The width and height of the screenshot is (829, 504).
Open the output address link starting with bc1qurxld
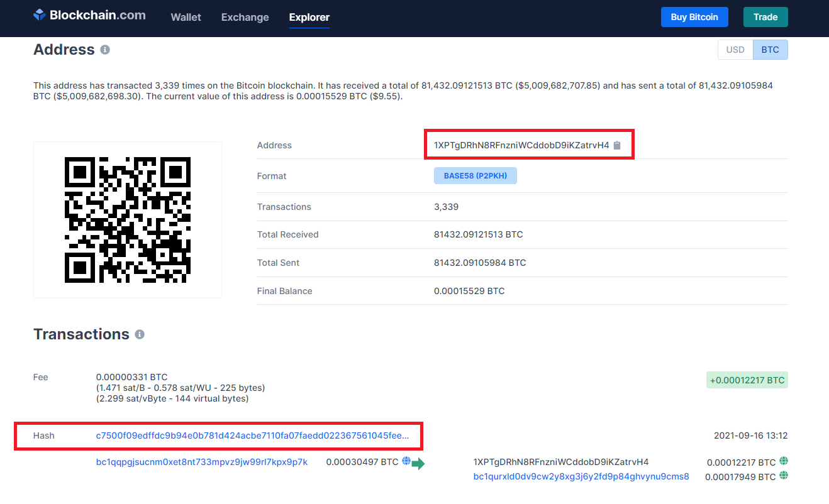(581, 476)
